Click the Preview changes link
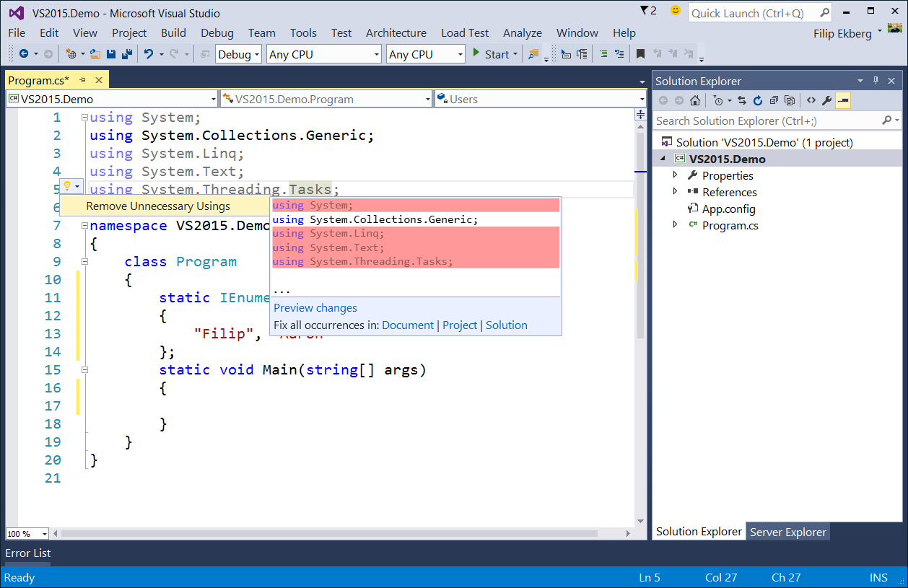This screenshot has width=908, height=588. (x=315, y=308)
